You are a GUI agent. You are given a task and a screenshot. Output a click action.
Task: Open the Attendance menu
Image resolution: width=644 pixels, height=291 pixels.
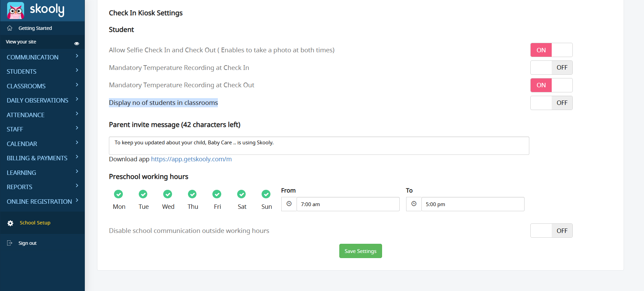click(x=26, y=115)
